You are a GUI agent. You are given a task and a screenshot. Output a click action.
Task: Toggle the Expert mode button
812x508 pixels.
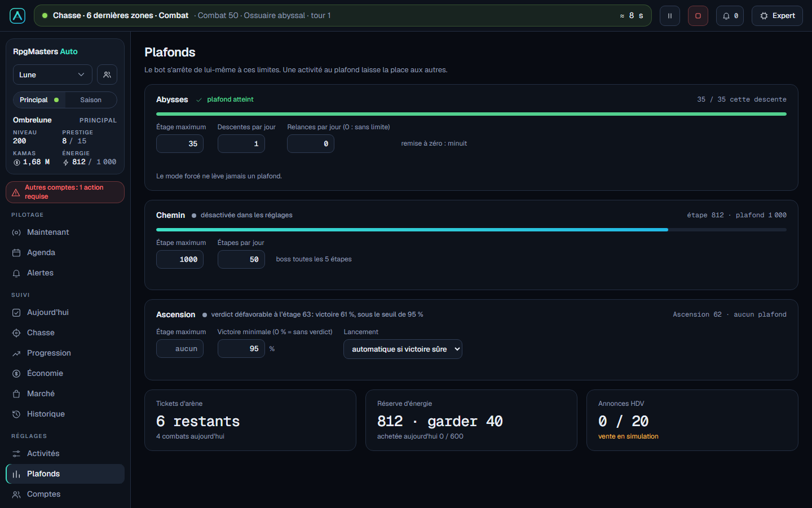point(777,16)
